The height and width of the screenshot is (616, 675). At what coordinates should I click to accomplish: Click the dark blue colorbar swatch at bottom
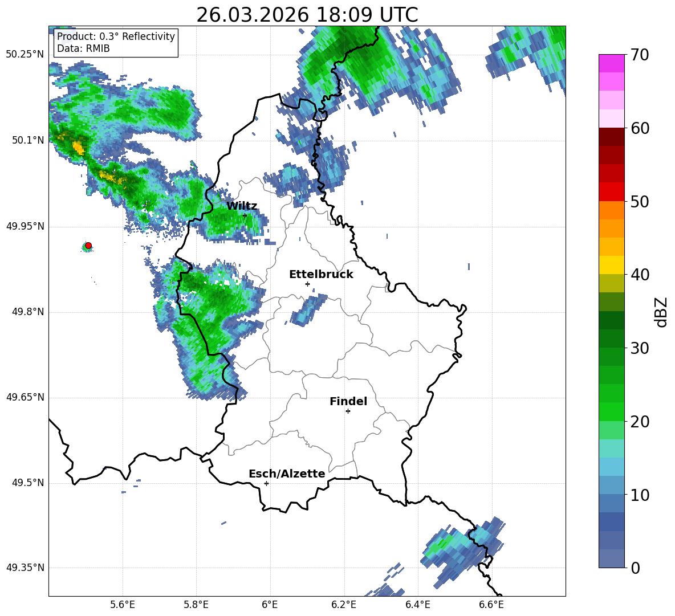coord(611,558)
